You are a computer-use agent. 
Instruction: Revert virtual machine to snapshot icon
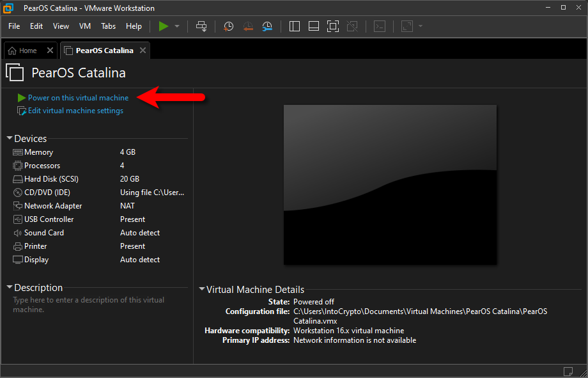point(248,26)
